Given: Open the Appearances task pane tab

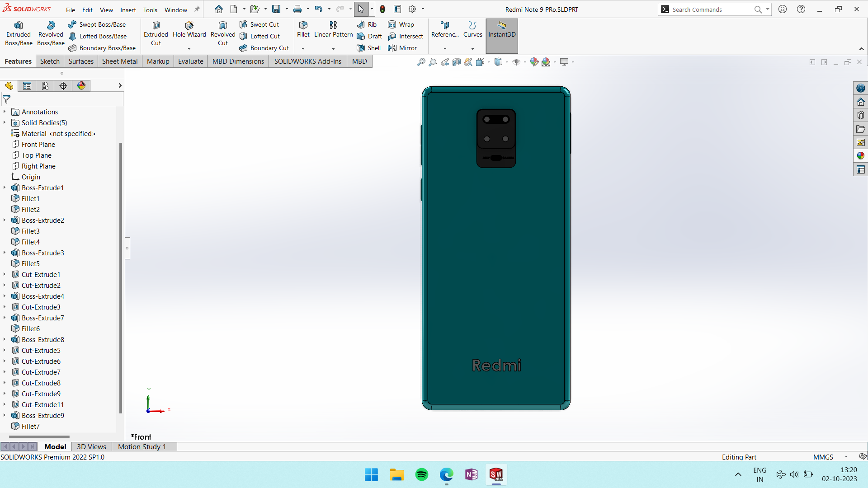Looking at the screenshot, I should coord(860,156).
